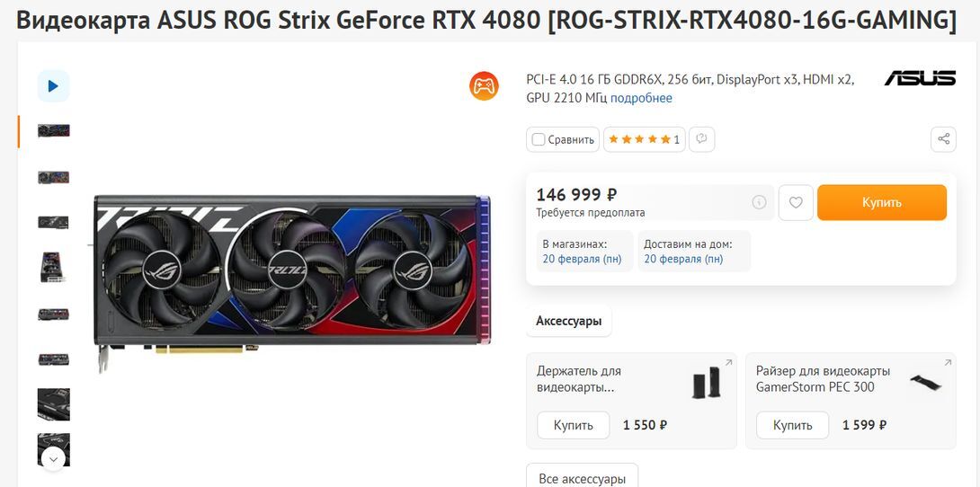Viewport: 980px width, 487px height.
Task: Open home delivery 20 февраля link
Action: point(683,259)
